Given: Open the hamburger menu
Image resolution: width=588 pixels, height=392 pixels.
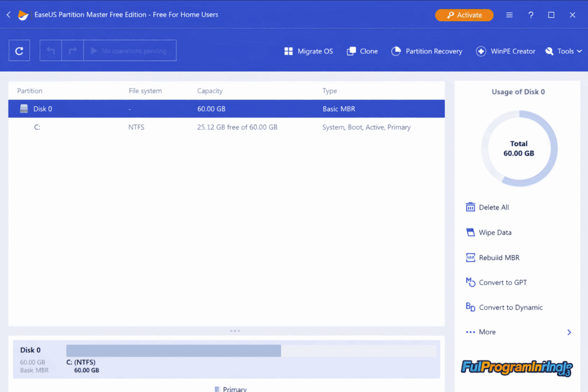Looking at the screenshot, I should coord(509,14).
